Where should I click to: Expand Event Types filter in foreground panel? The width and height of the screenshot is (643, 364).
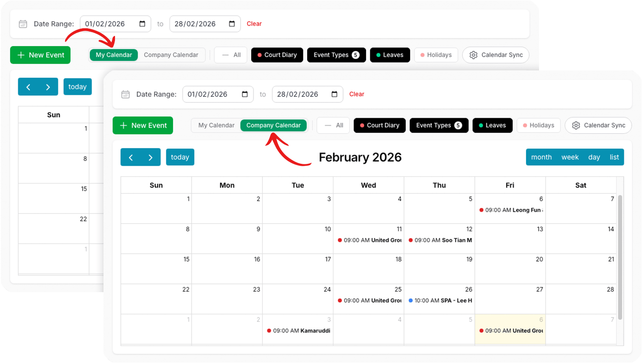pos(438,125)
